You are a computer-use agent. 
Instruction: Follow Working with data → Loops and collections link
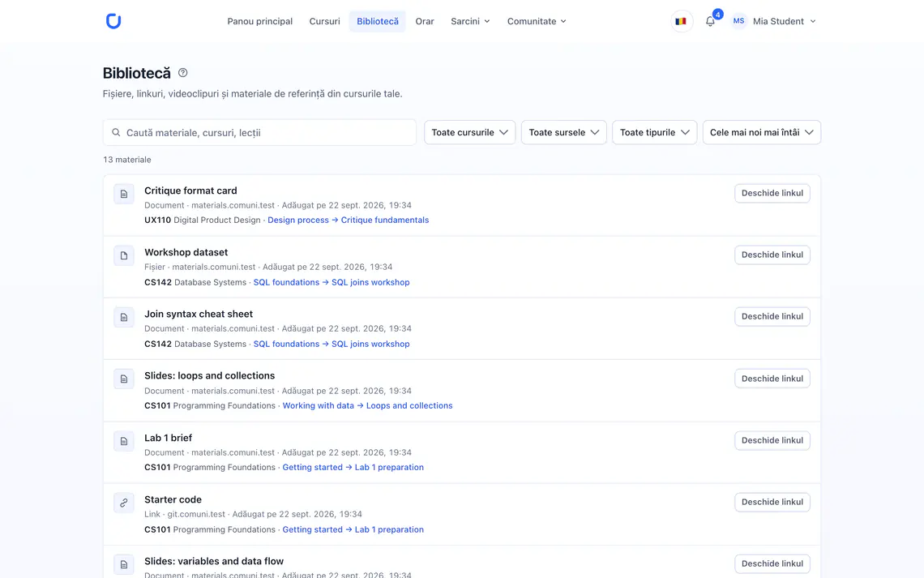(368, 405)
